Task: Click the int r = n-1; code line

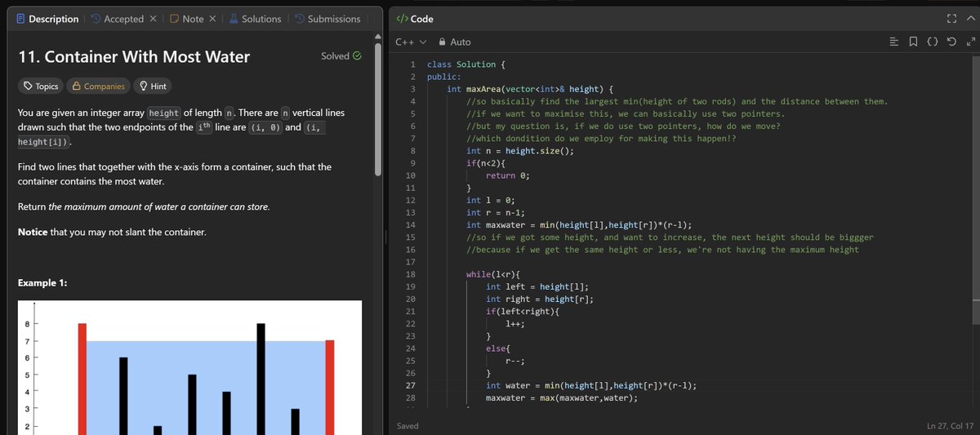Action: (x=496, y=212)
